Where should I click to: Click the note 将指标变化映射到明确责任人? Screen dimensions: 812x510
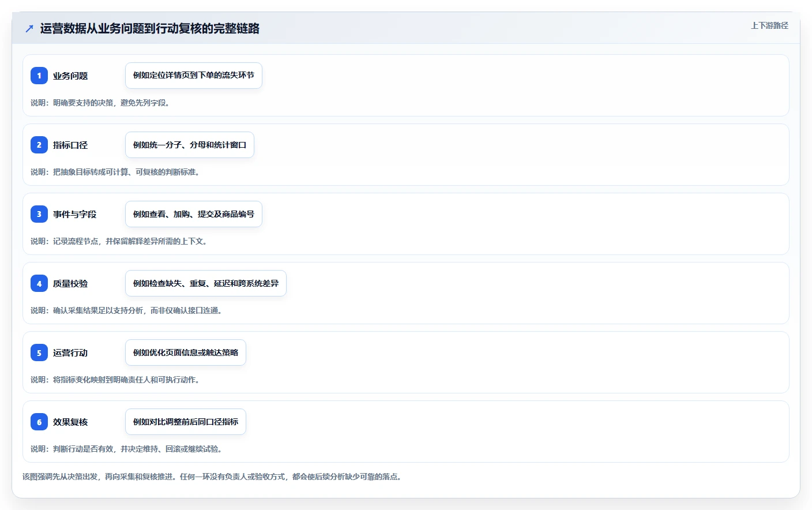115,380
